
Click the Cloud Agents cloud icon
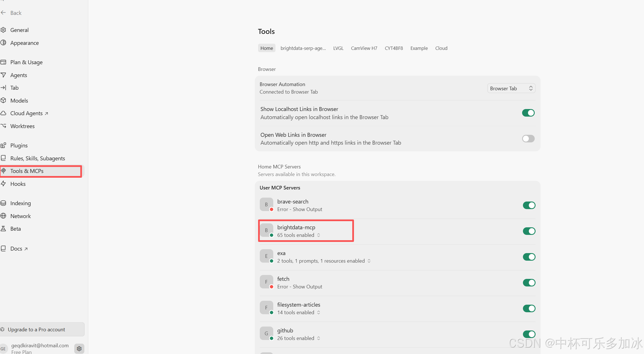click(x=3, y=113)
